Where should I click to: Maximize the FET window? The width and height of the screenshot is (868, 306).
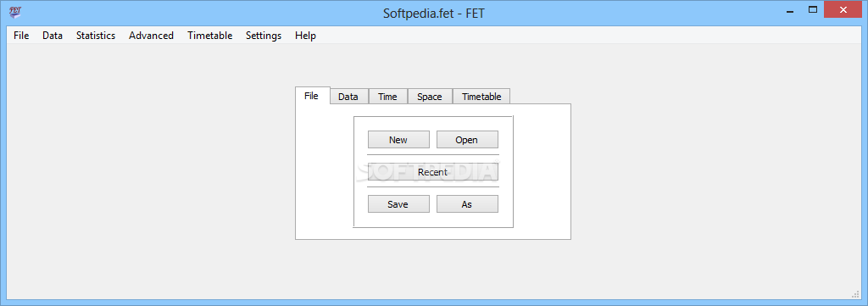pyautogui.click(x=813, y=9)
